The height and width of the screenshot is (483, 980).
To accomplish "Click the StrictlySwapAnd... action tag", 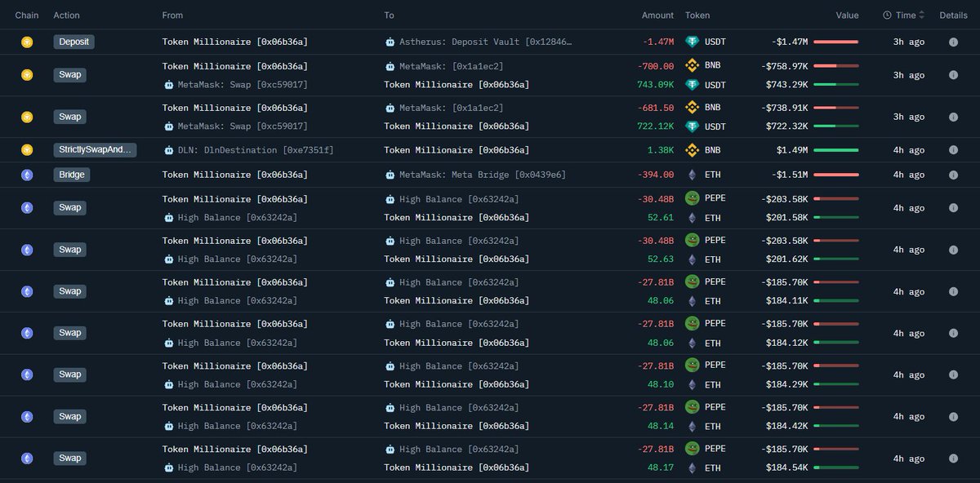I will 95,149.
